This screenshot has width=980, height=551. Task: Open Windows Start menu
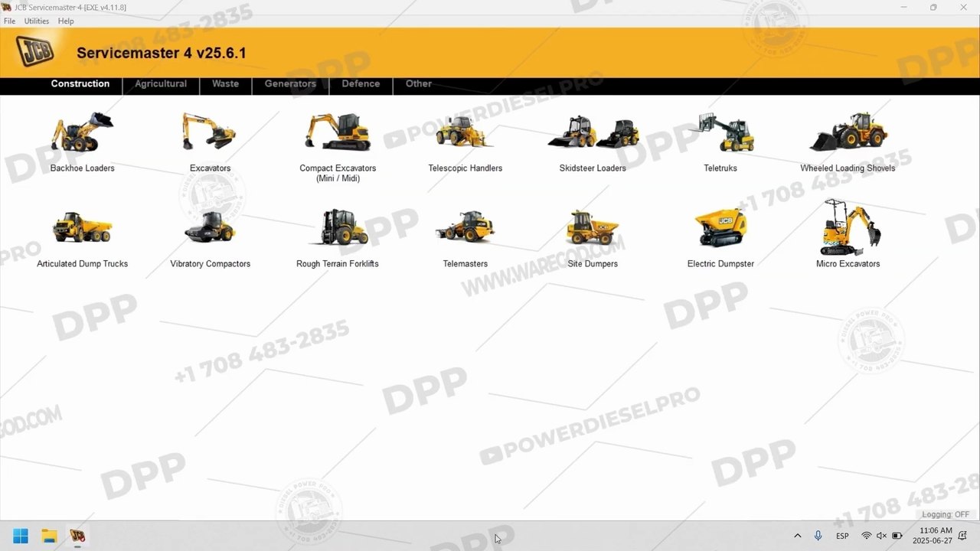tap(21, 536)
